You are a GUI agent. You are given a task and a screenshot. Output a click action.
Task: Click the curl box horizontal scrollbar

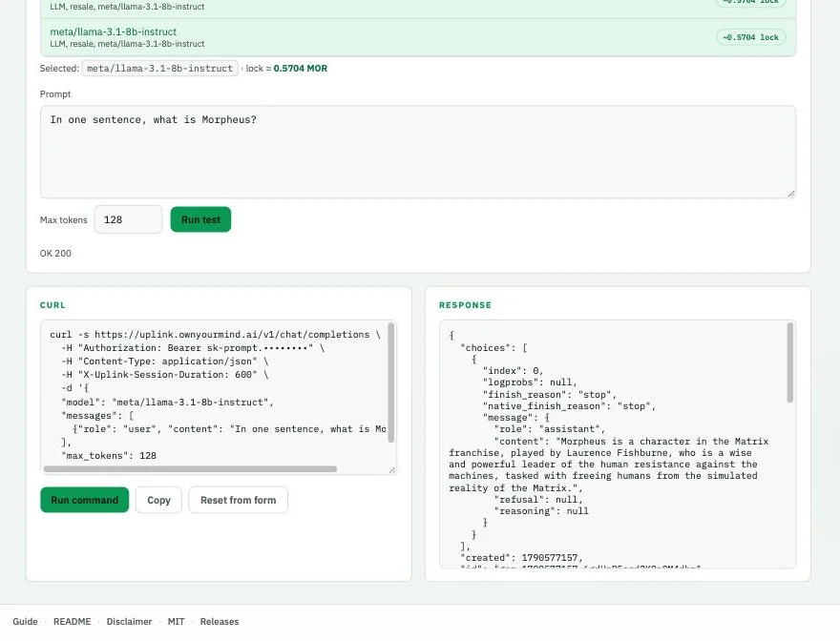[190, 469]
